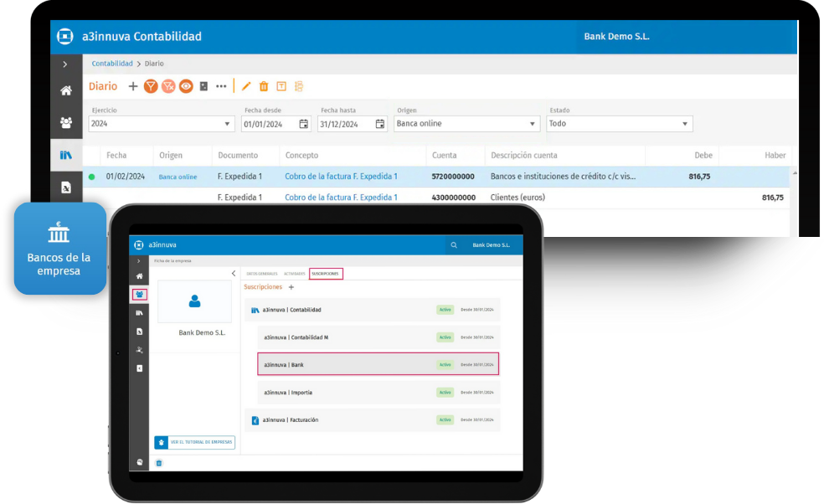Open the Ejercicio 2024 dropdown
The height and width of the screenshot is (504, 829).
(162, 124)
